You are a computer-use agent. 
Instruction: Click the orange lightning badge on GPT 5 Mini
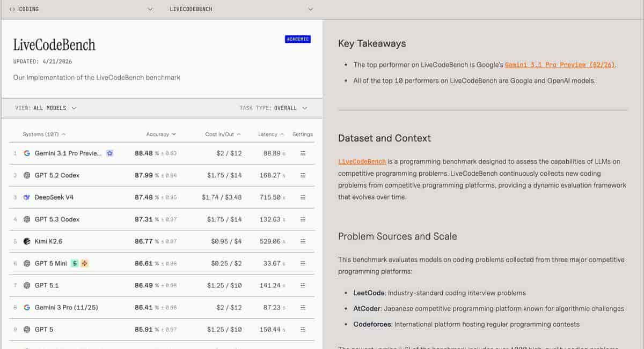point(84,263)
